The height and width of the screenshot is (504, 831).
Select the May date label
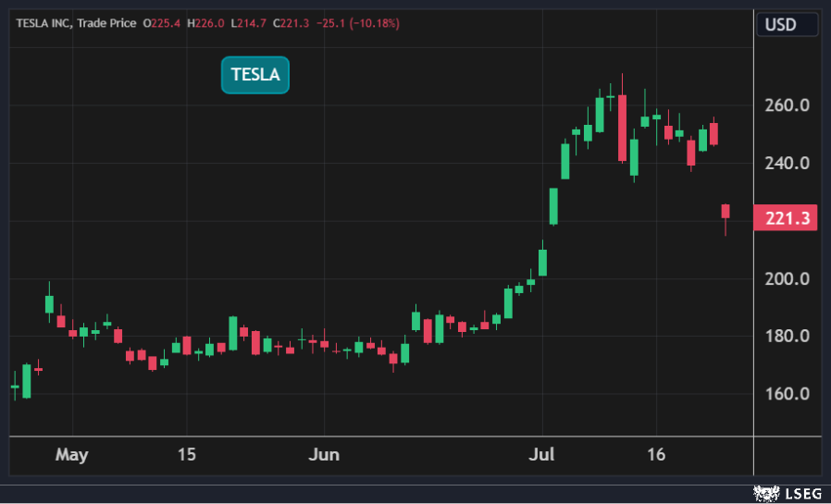(x=71, y=455)
